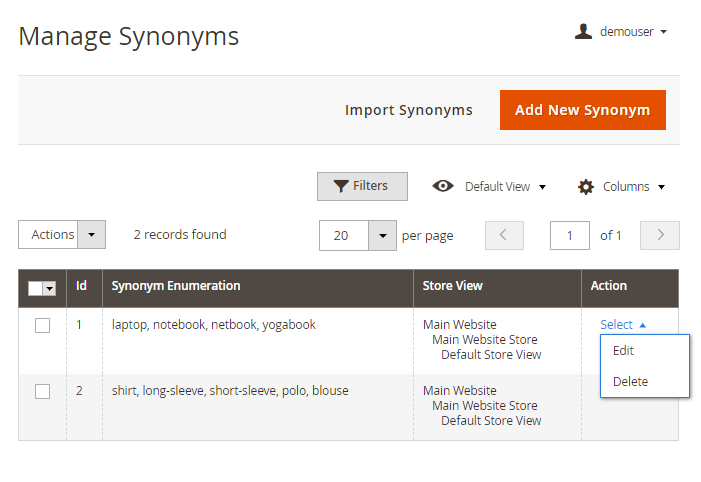
Task: Sort by Synonym Enumeration column header
Action: coord(176,286)
